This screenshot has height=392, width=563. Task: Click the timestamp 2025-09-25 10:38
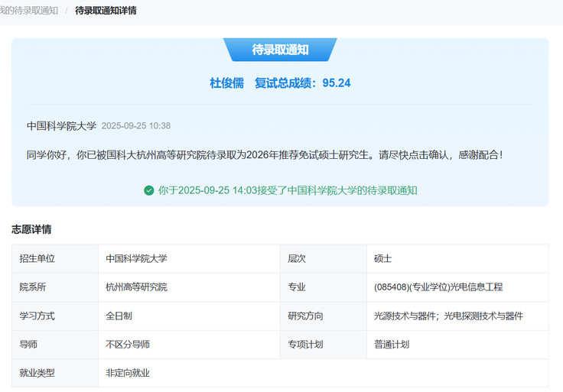click(136, 126)
